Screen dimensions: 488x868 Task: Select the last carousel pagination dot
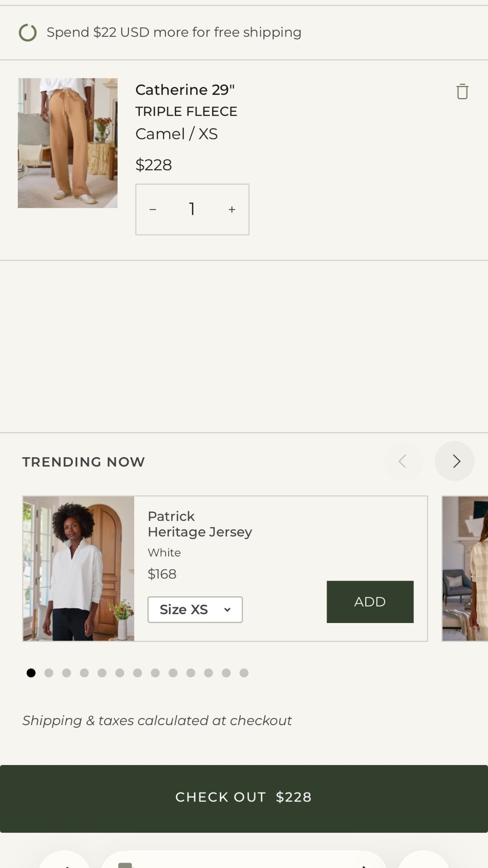[244, 673]
